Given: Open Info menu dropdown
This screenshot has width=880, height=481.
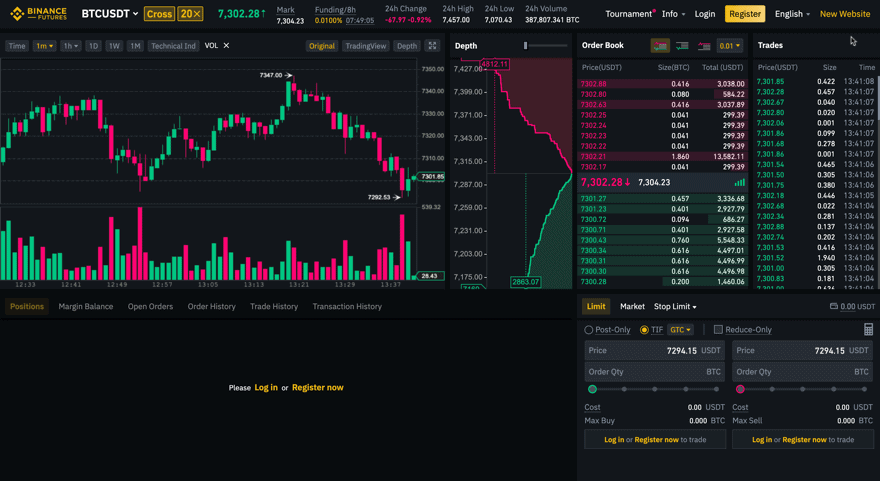Looking at the screenshot, I should pos(673,14).
